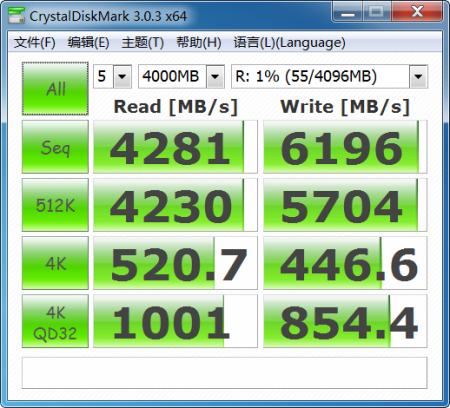This screenshot has width=450, height=408.
Task: Expand the drive selector showing R: 1%
Action: (x=418, y=77)
